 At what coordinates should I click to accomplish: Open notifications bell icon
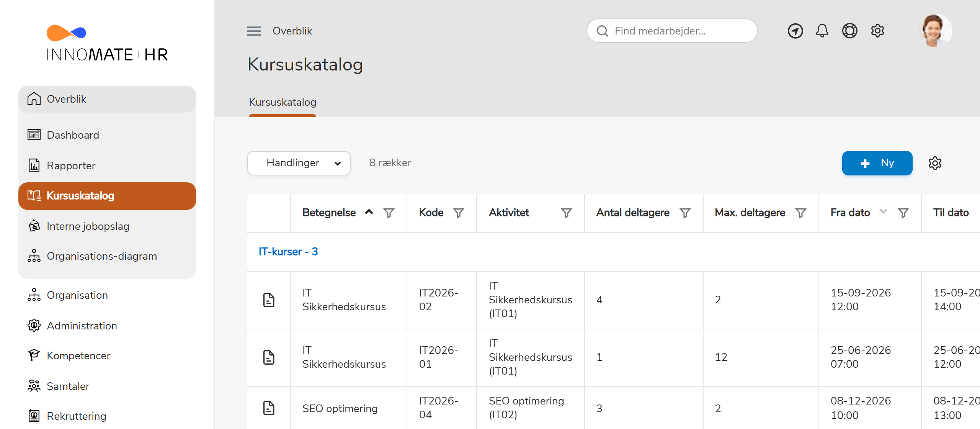[822, 31]
